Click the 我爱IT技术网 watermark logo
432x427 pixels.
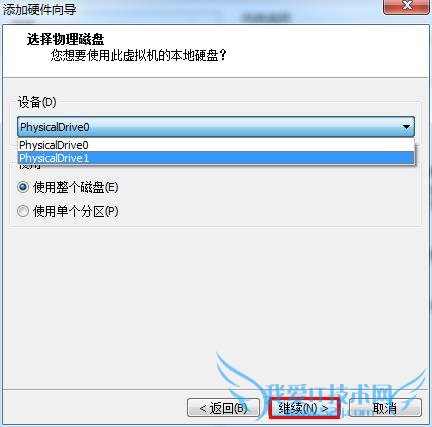pyautogui.click(x=320, y=387)
